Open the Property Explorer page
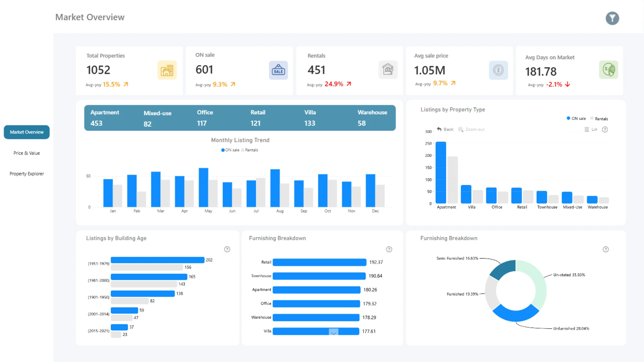 26,174
